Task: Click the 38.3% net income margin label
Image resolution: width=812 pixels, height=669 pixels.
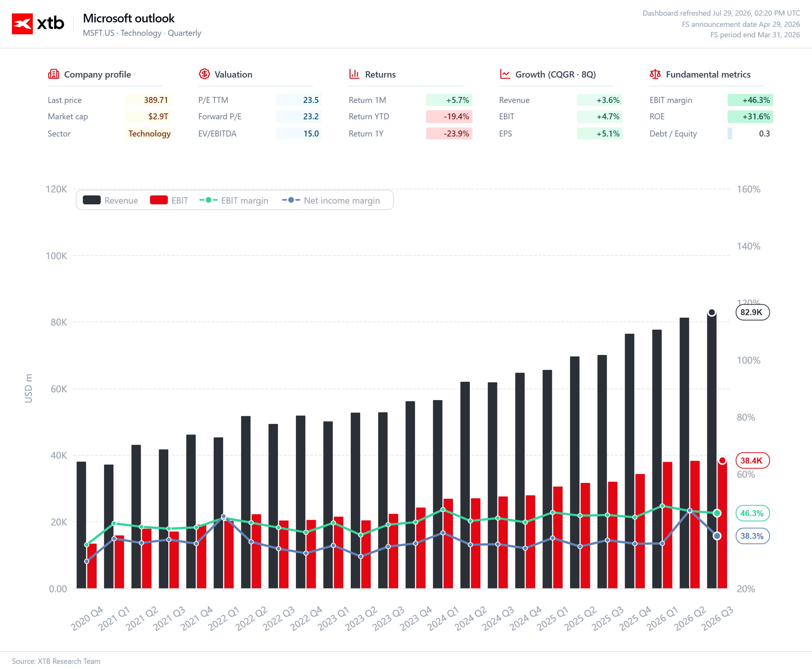Action: [x=752, y=536]
